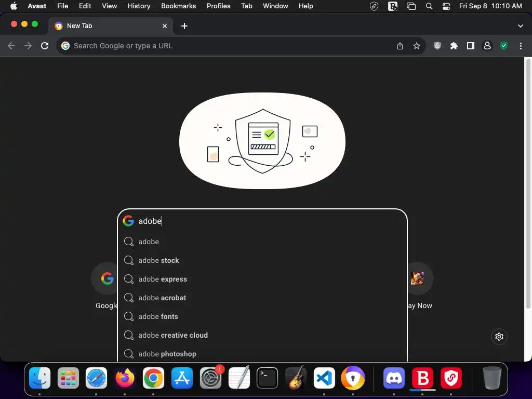Open the File menu

coord(62,6)
